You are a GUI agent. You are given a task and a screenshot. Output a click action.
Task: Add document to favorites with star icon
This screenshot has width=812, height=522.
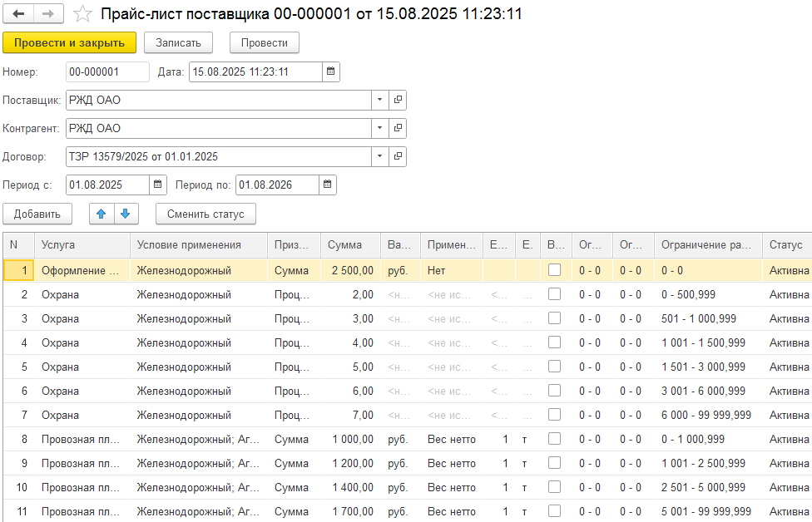[82, 14]
